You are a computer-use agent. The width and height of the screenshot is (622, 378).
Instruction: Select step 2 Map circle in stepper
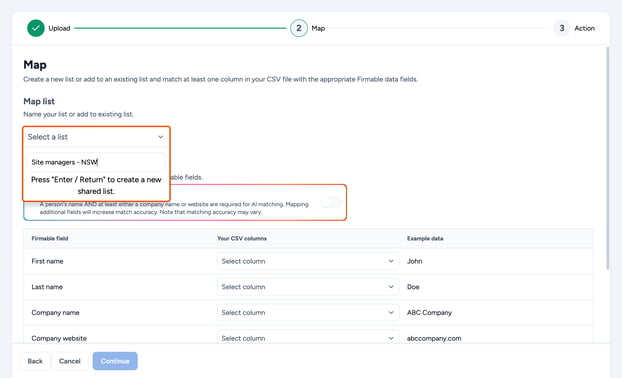point(299,28)
